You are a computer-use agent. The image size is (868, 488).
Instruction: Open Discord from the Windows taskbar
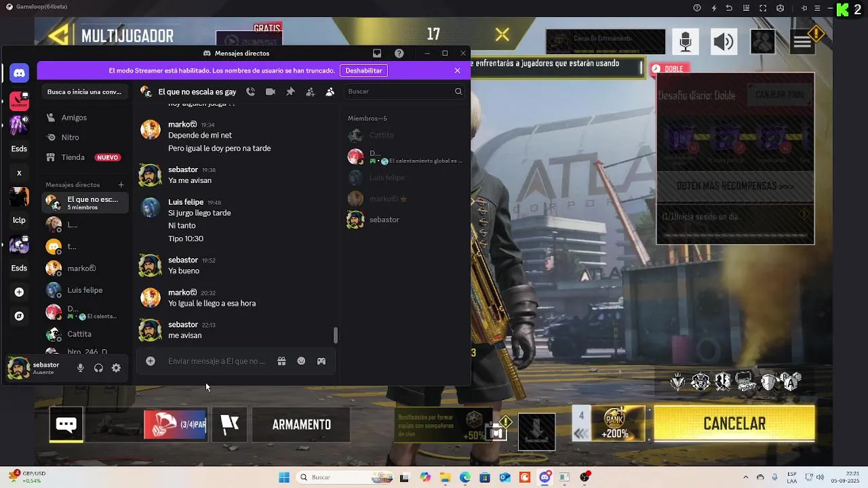[545, 477]
